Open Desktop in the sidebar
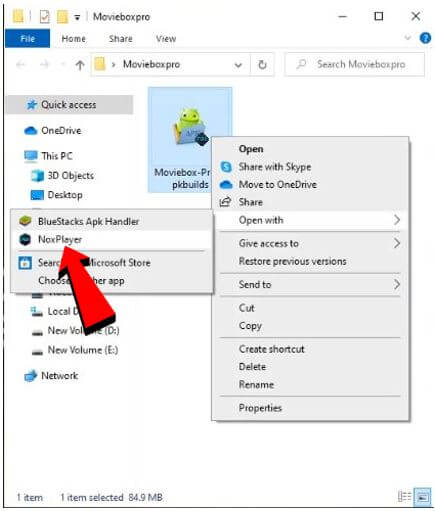Image resolution: width=435 pixels, height=511 pixels. click(56, 195)
